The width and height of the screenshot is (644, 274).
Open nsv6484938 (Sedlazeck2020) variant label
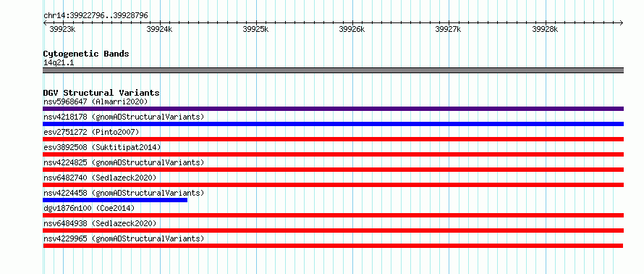click(100, 223)
